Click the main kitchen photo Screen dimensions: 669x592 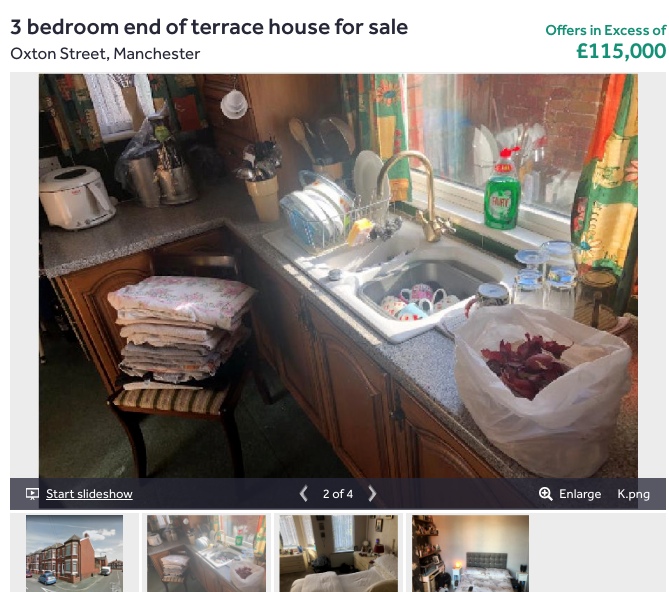pyautogui.click(x=338, y=276)
